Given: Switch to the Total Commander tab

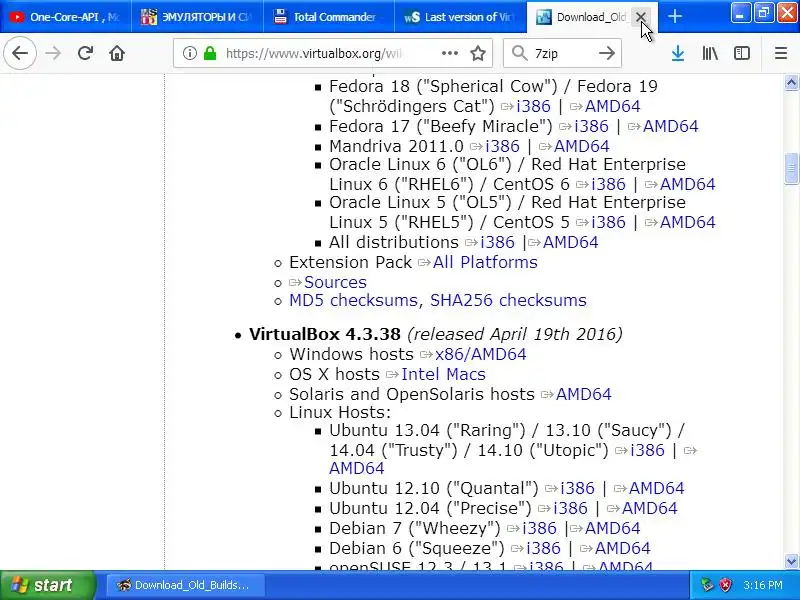Looking at the screenshot, I should (329, 17).
